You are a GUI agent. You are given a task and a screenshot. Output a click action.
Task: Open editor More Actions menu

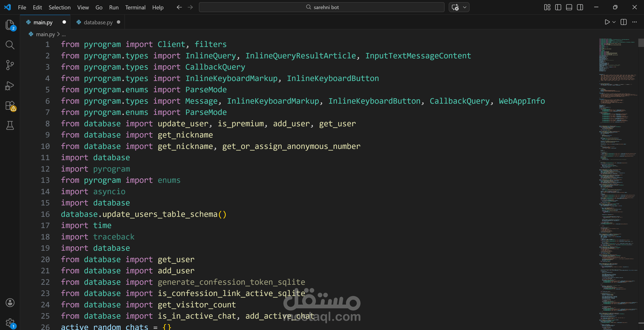click(634, 22)
